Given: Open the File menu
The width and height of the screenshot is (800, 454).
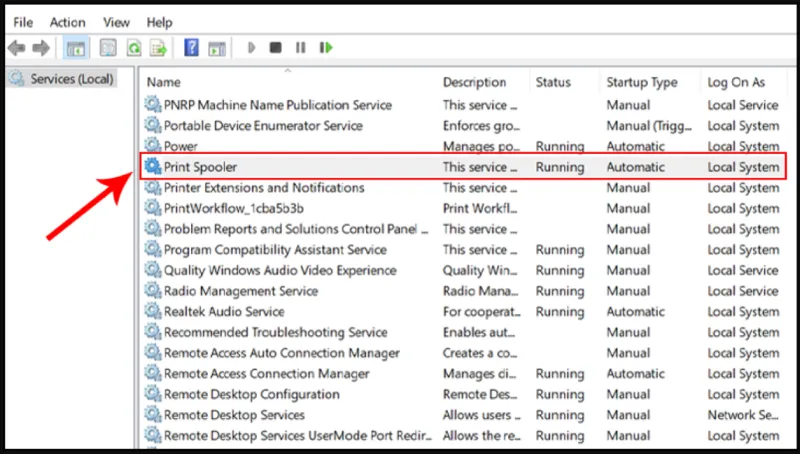Looking at the screenshot, I should pos(23,22).
